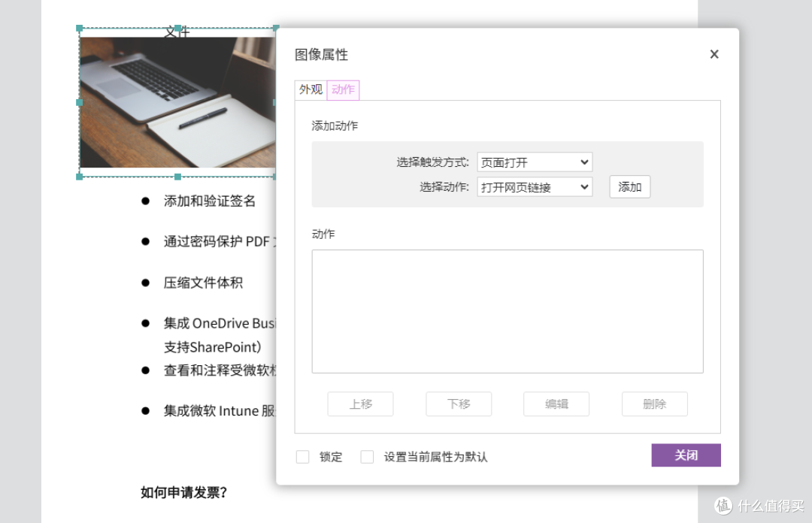Click the 如何申请发票? heading
The image size is (812, 523).
184,492
